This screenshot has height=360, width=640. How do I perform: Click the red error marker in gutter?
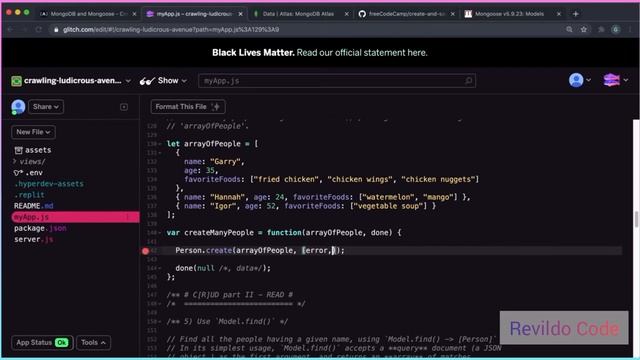coord(145,251)
